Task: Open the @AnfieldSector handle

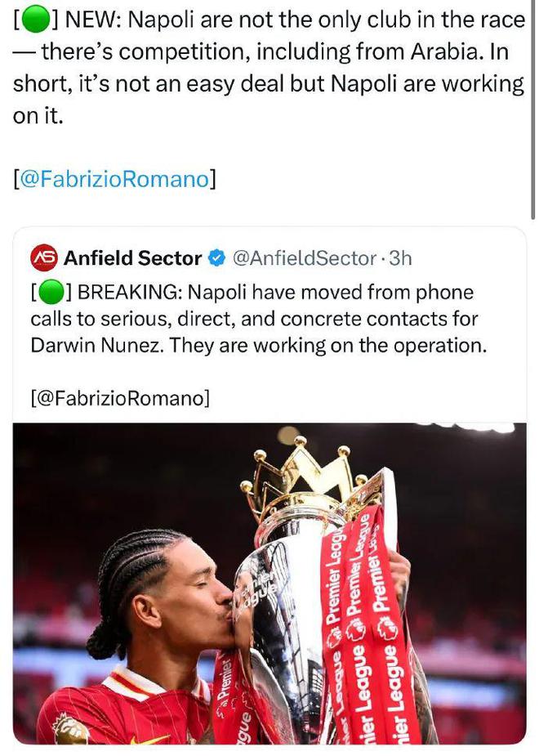Action: [x=304, y=258]
